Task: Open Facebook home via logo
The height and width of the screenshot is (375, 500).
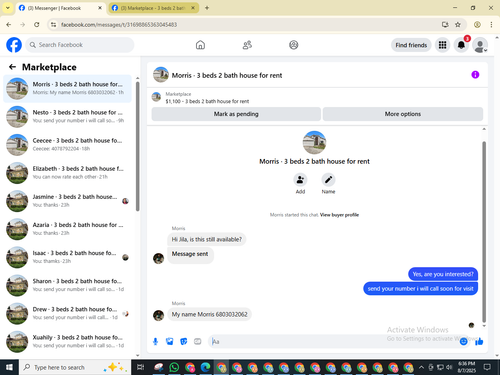Action: [14, 45]
